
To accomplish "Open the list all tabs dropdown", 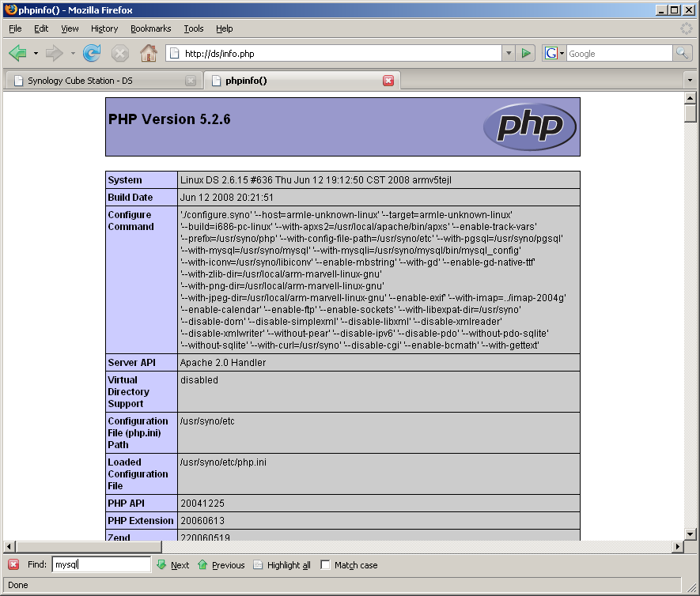I will click(x=690, y=81).
